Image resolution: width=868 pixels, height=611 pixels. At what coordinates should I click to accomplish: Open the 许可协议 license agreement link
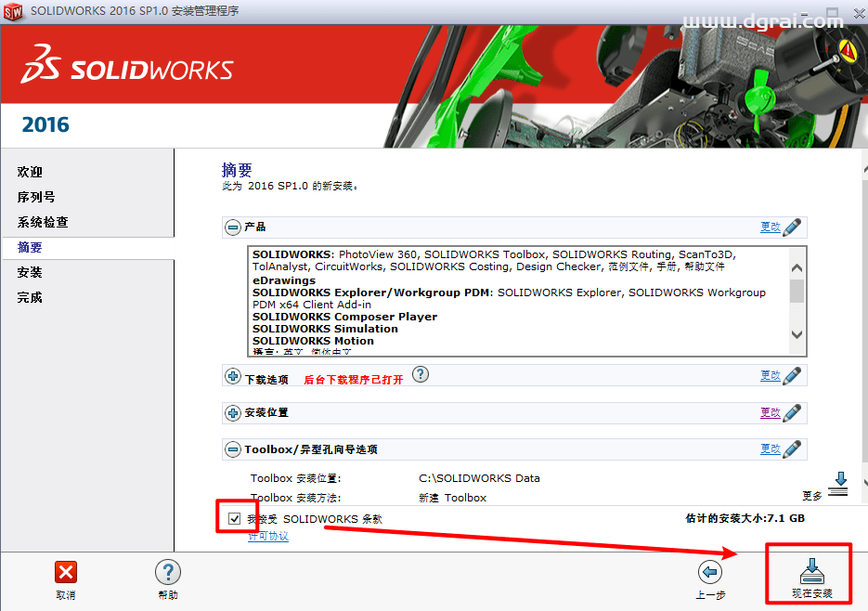(268, 536)
